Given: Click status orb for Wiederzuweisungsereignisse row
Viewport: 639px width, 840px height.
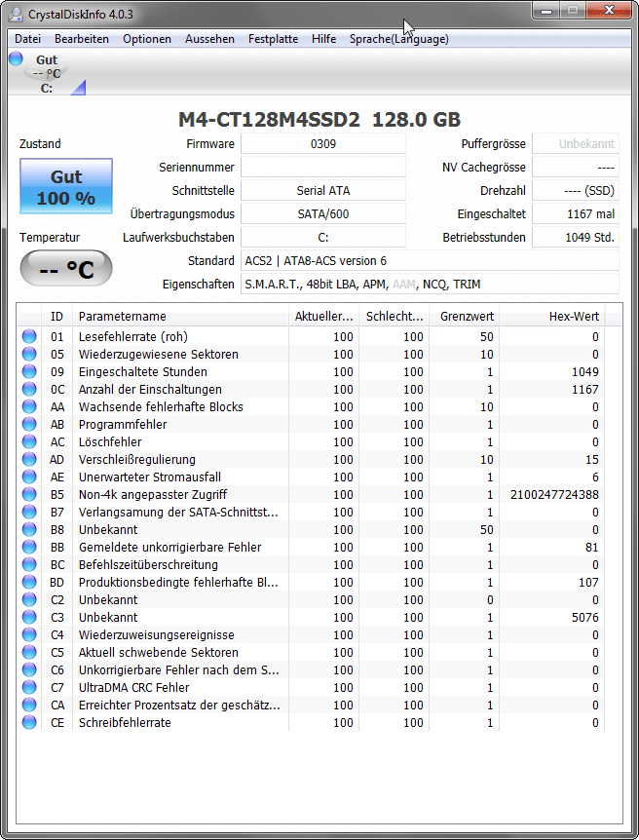Looking at the screenshot, I should (29, 634).
